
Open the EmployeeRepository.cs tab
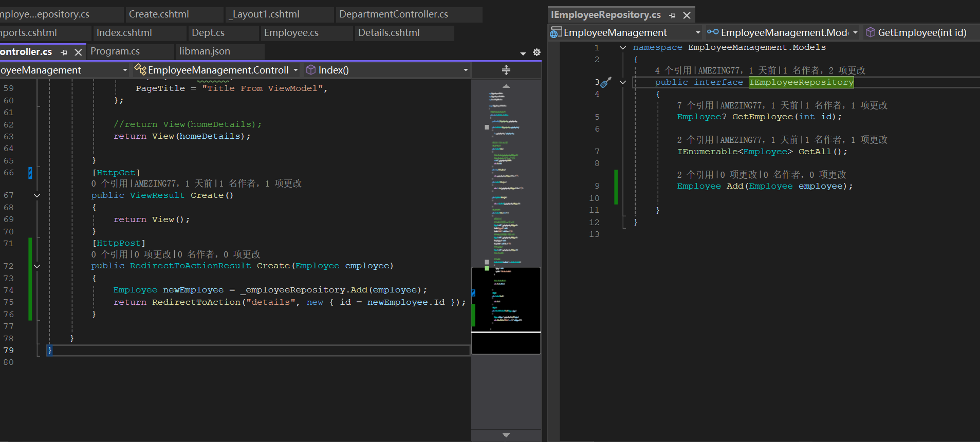[61, 14]
